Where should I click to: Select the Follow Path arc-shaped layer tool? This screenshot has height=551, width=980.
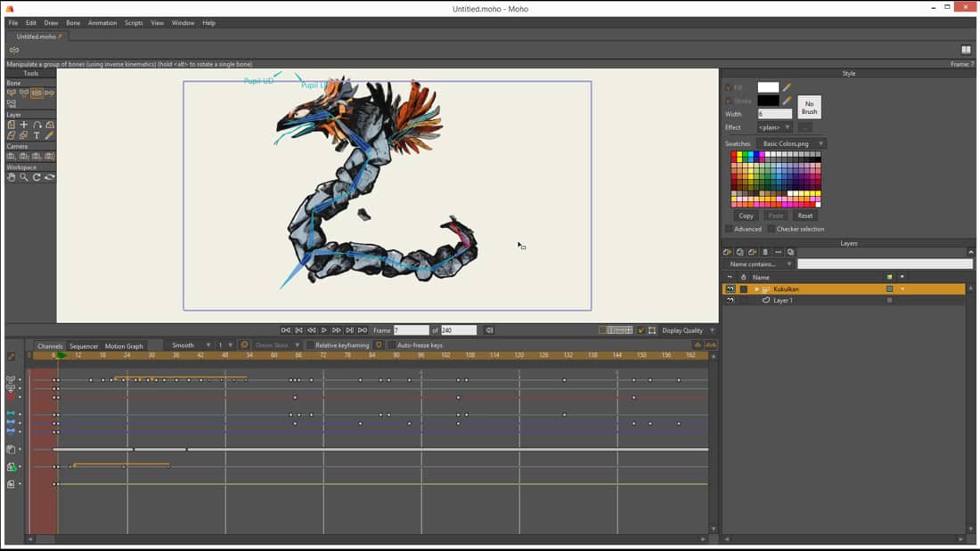tap(37, 125)
